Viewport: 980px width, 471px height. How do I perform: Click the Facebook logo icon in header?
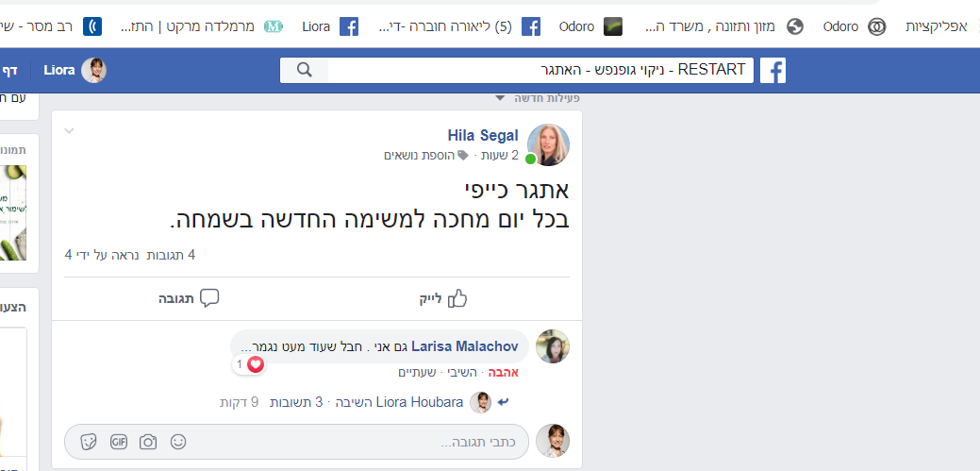pyautogui.click(x=772, y=71)
